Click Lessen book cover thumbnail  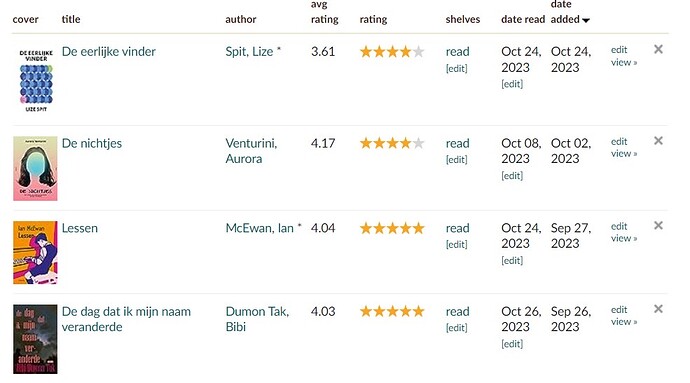35,252
